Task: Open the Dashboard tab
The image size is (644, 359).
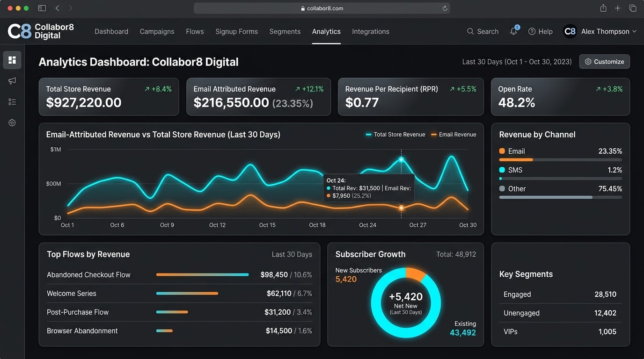Action: pyautogui.click(x=111, y=31)
